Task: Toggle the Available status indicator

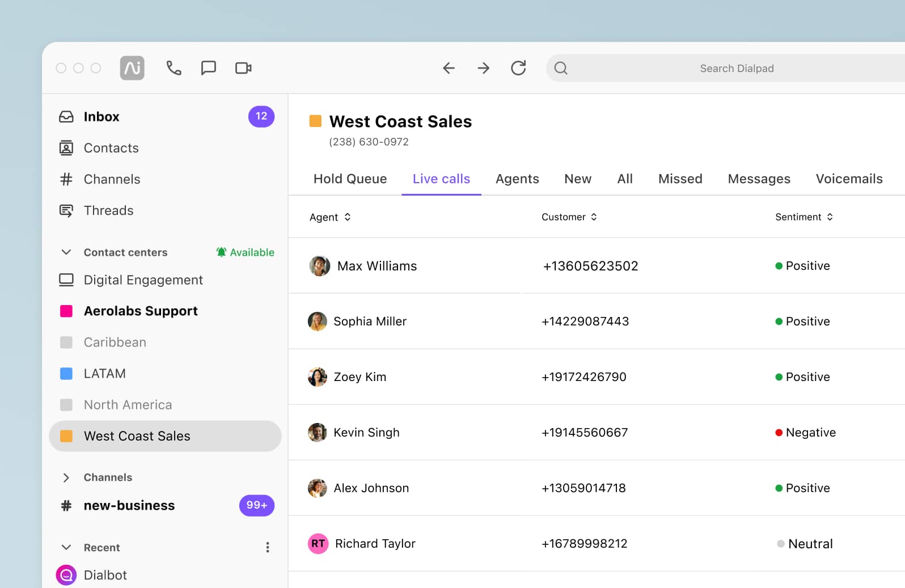Action: [x=245, y=252]
